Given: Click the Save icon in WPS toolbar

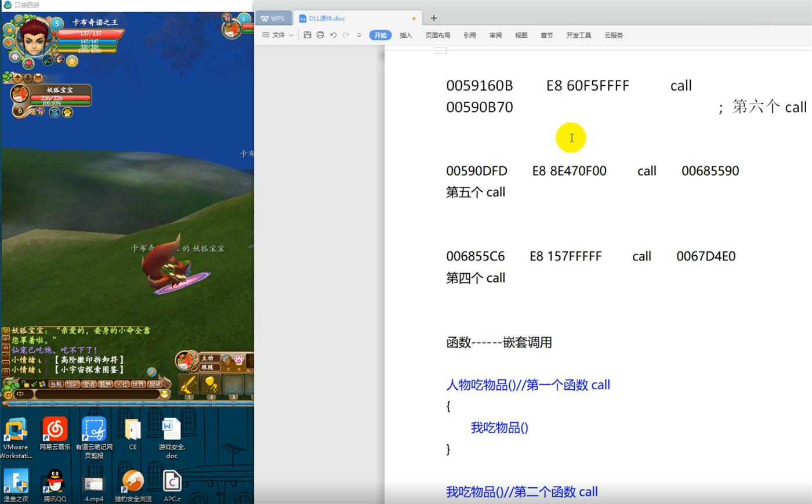Looking at the screenshot, I should (307, 35).
